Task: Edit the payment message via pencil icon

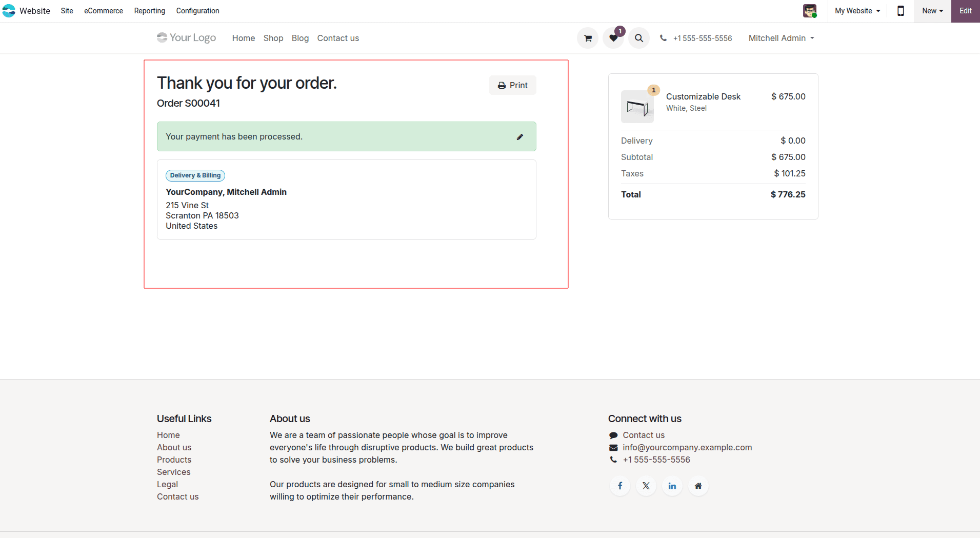Action: click(x=520, y=136)
